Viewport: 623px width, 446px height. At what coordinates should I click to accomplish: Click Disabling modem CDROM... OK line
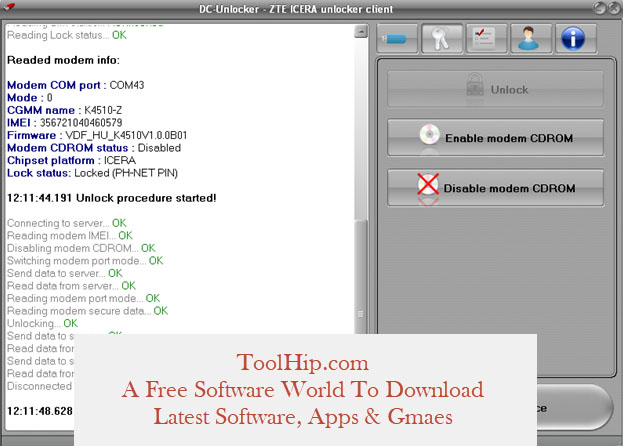coord(81,248)
